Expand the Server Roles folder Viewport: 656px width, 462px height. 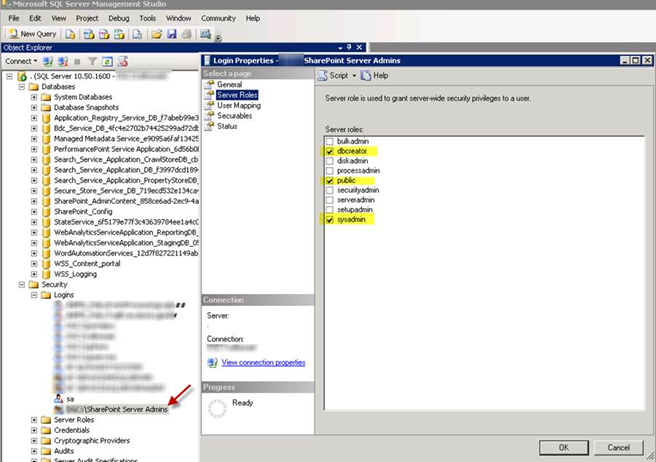[x=34, y=420]
